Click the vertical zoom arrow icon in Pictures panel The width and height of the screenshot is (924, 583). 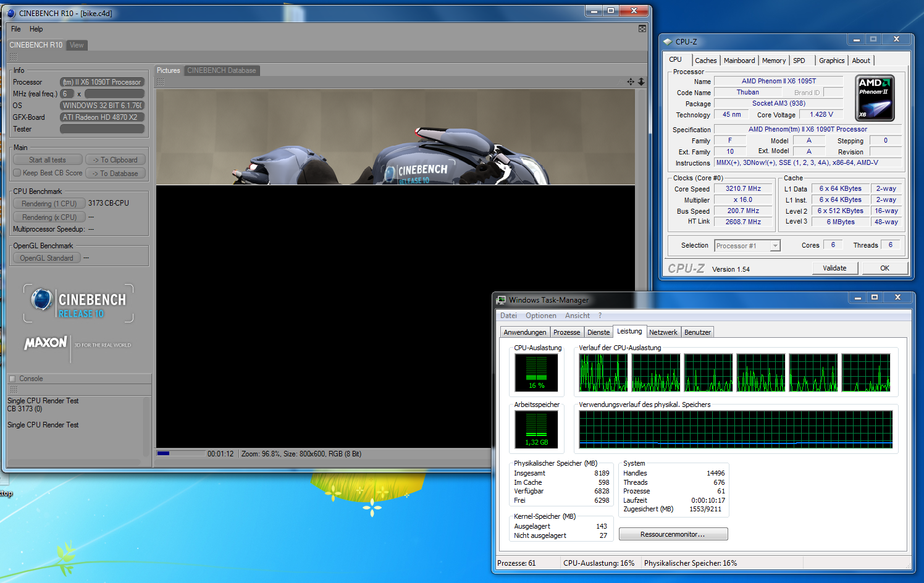pos(641,82)
